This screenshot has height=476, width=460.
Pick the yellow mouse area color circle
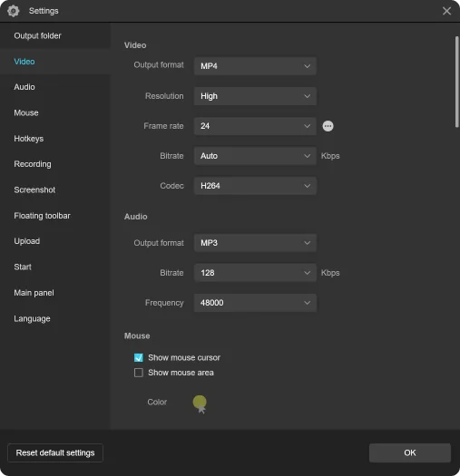pos(200,402)
